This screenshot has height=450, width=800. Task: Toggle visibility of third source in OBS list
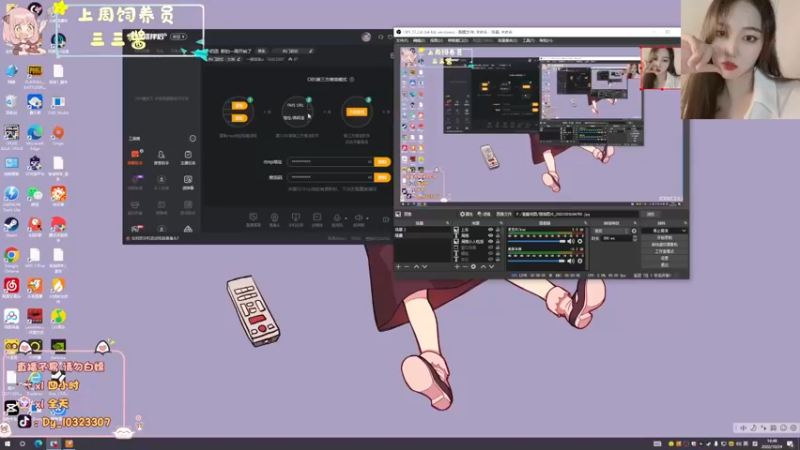[491, 241]
